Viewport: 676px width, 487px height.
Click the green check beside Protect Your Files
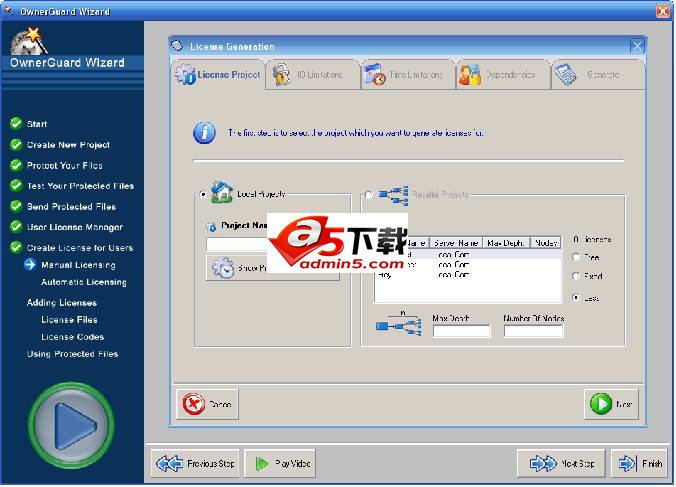coord(16,165)
